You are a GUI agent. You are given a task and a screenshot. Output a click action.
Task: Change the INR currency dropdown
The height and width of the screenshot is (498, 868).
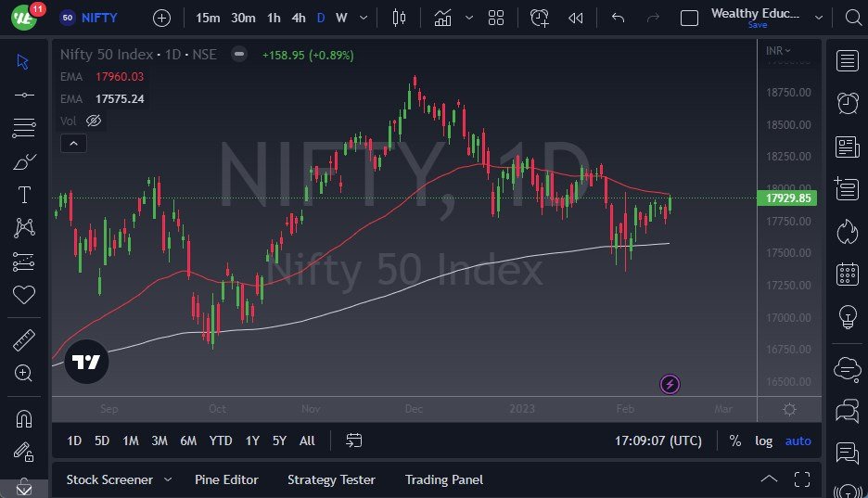[778, 50]
